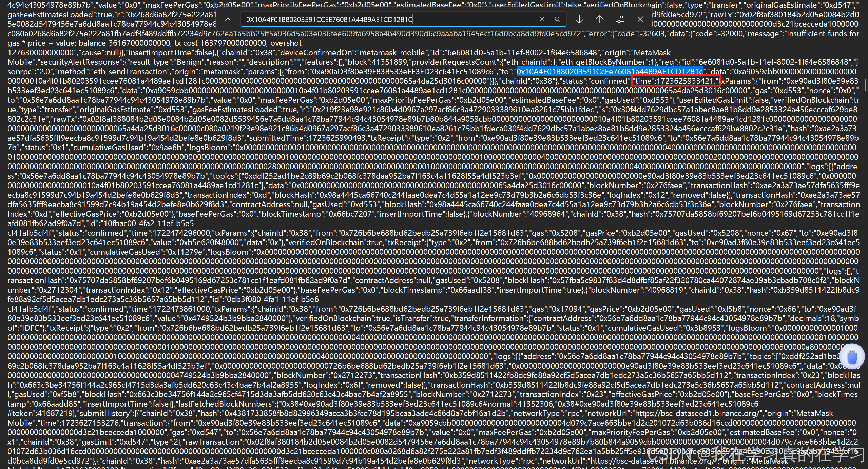
Task: Click the blue highlighted 0x10A4F01B address match
Action: click(609, 72)
